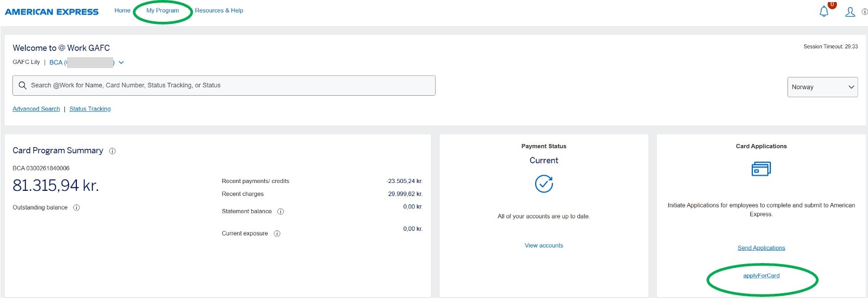Open Resources & Help menu
Screen dimensions: 868x300
pyautogui.click(x=219, y=10)
